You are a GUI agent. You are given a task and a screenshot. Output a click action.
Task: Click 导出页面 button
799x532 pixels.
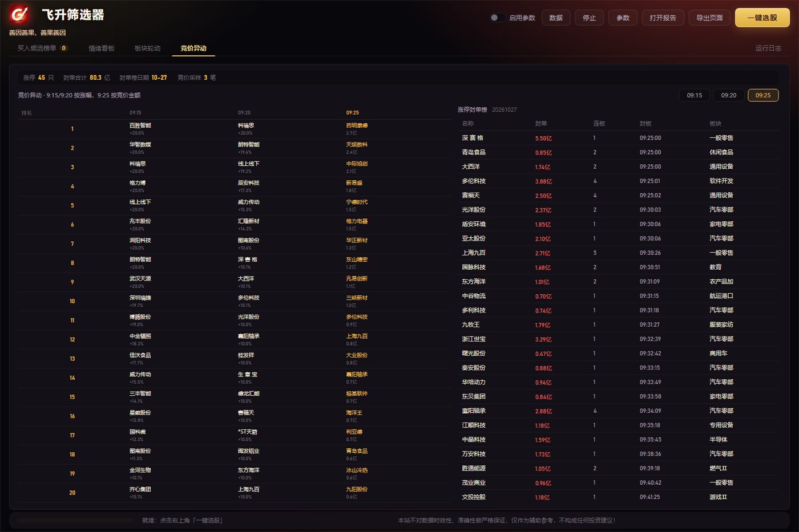coord(709,18)
